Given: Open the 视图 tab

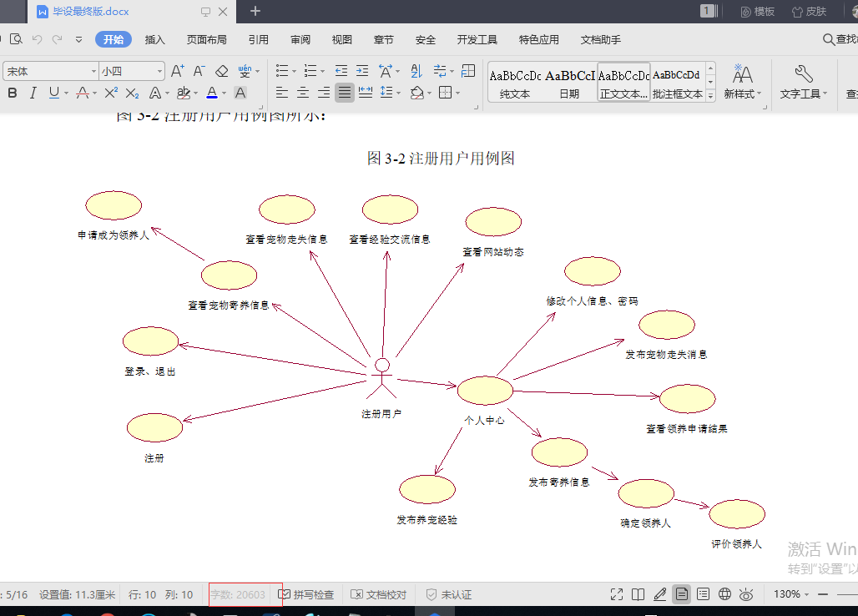Looking at the screenshot, I should click(x=342, y=40).
